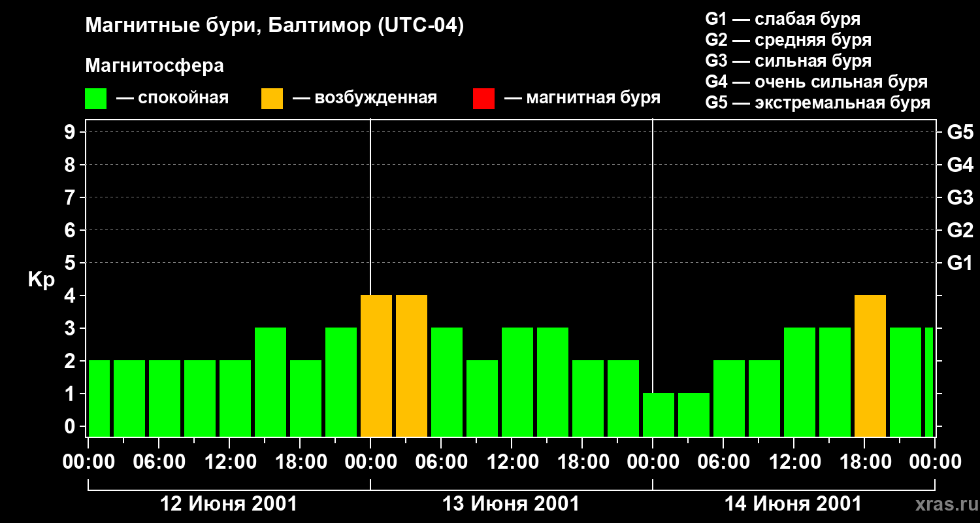
Task: Click the Kp 2 green bar on 14 June at 06:00
Action: tap(729, 398)
